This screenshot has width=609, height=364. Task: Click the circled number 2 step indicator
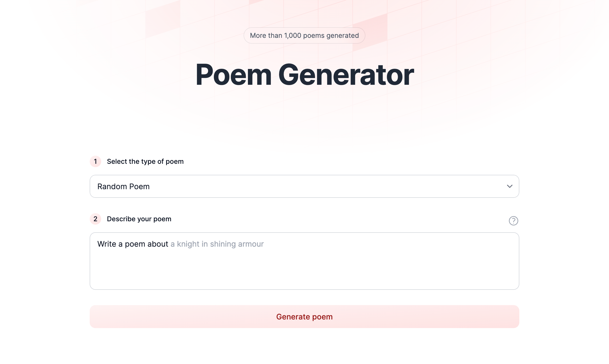pyautogui.click(x=95, y=219)
